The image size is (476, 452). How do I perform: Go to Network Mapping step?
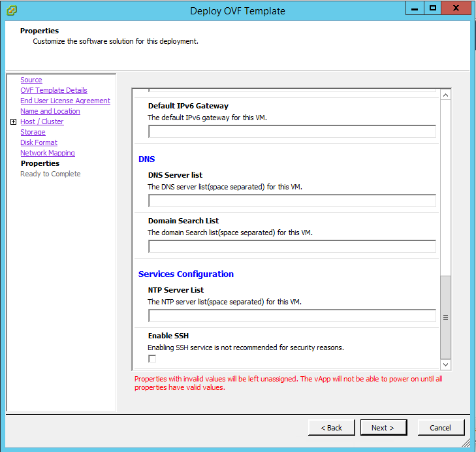click(x=48, y=153)
